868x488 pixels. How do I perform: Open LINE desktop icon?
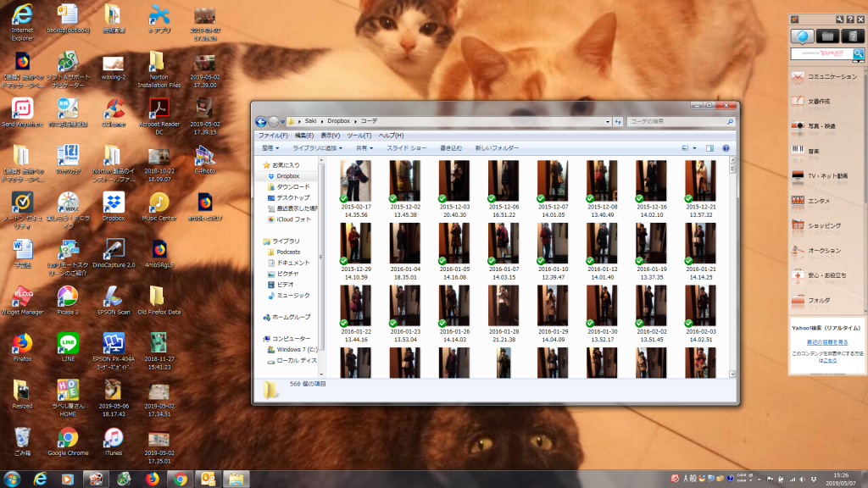click(x=68, y=346)
